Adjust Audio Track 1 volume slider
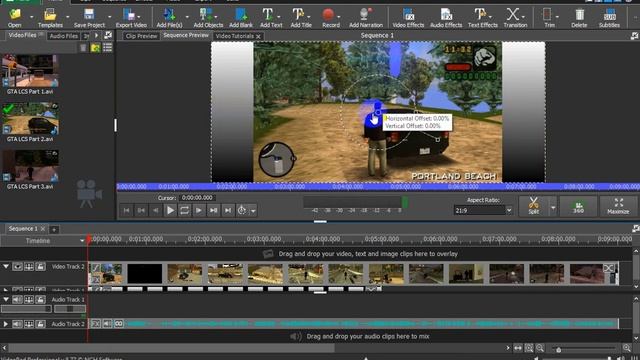Viewport: 640px width, 360px height. pyautogui.click(x=26, y=309)
